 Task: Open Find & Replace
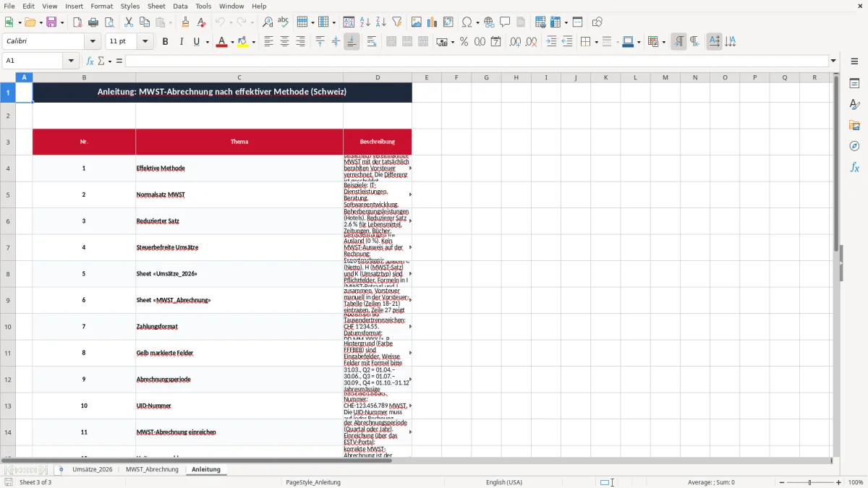tap(268, 22)
